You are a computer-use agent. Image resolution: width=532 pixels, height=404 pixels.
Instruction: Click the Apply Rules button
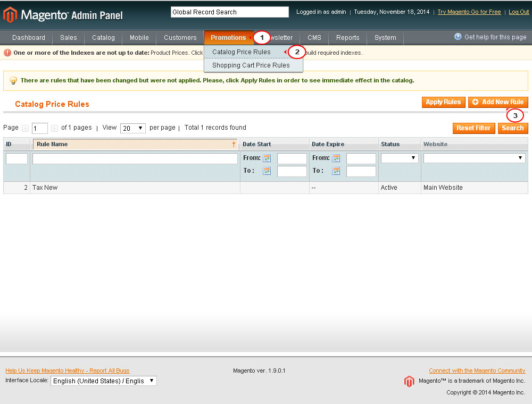point(444,102)
